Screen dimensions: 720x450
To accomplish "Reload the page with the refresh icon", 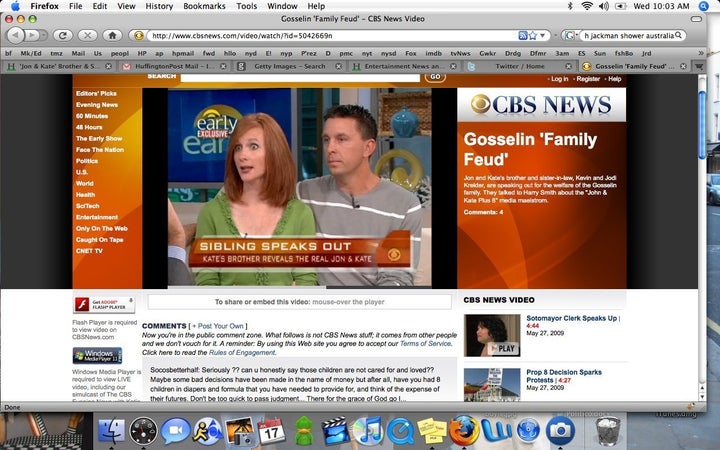I will point(63,35).
